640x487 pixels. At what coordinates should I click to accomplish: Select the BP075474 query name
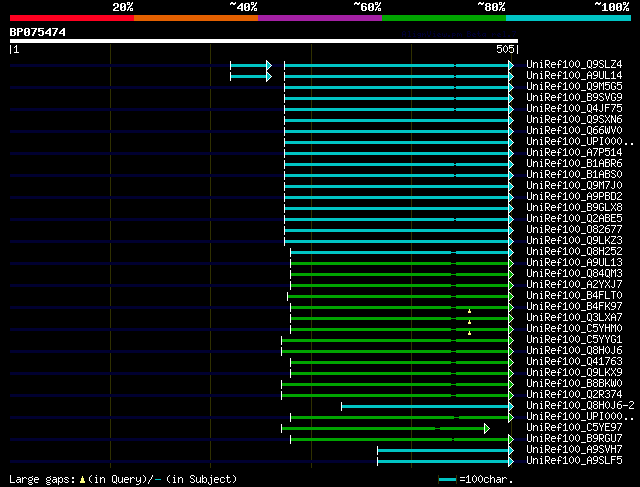(38, 32)
